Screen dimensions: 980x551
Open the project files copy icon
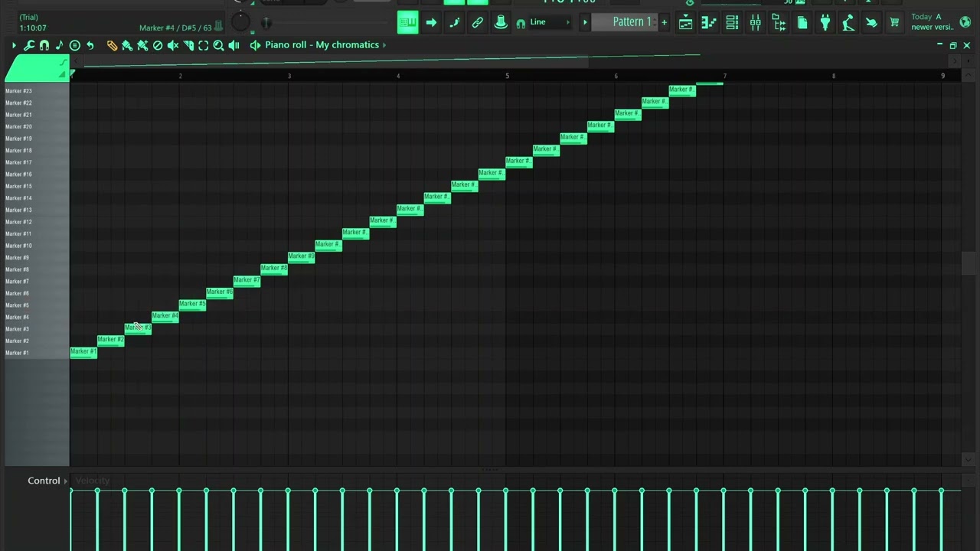pos(802,23)
